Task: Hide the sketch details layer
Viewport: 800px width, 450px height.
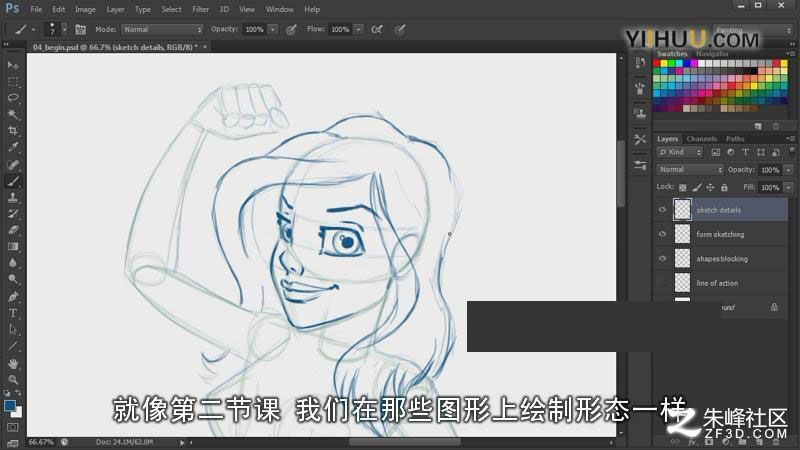Action: point(662,210)
